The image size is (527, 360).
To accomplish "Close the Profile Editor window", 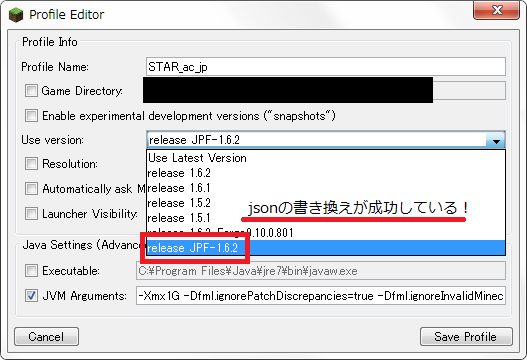I will (x=496, y=10).
